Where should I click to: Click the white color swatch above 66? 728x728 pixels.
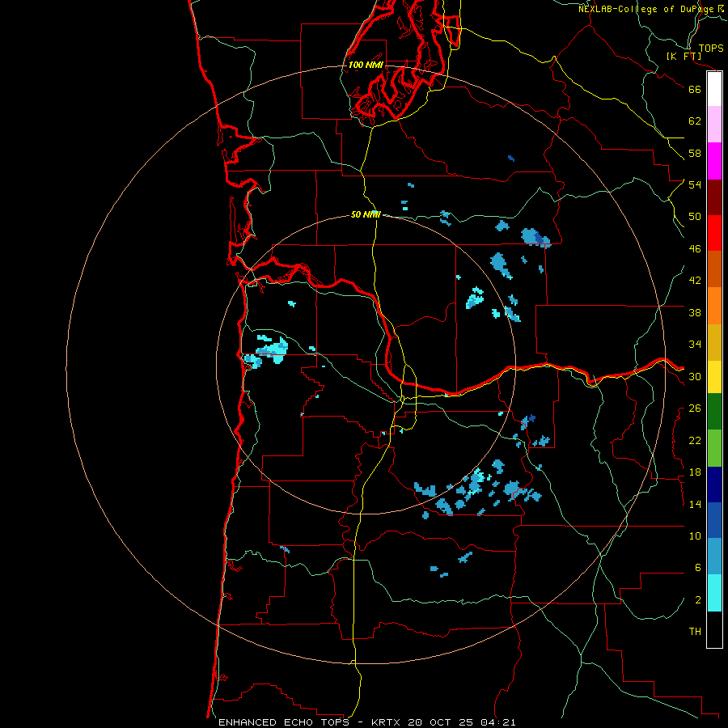714,89
